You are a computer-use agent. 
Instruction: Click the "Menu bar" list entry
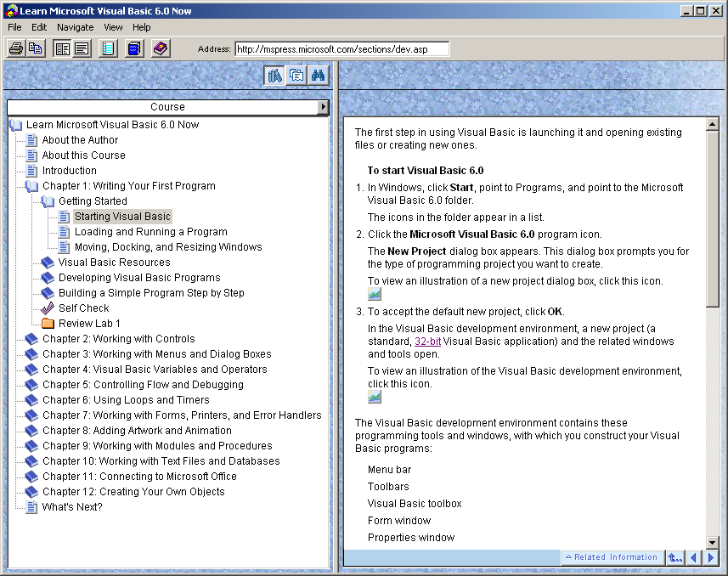click(389, 470)
